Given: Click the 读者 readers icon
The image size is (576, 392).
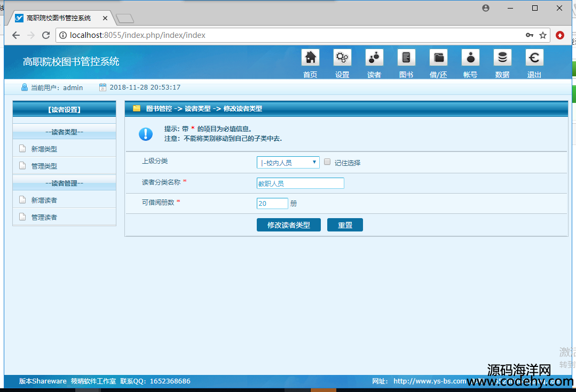Looking at the screenshot, I should [374, 58].
